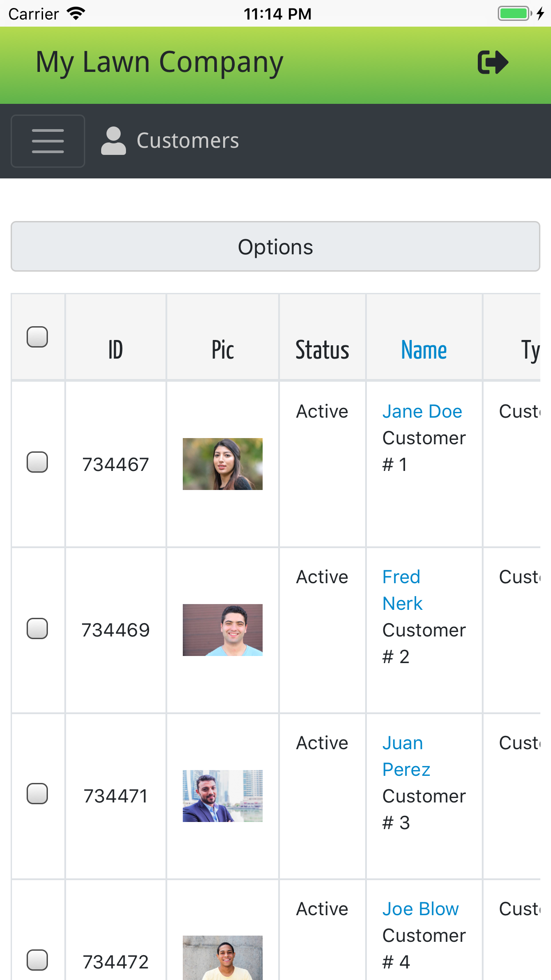The image size is (551, 980).
Task: Tap the logout icon in header
Action: [x=492, y=62]
